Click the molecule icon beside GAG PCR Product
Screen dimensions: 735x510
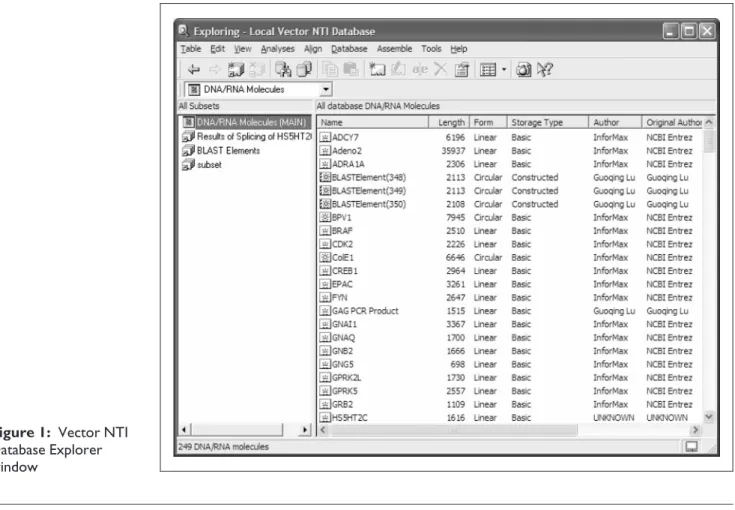[x=325, y=311]
